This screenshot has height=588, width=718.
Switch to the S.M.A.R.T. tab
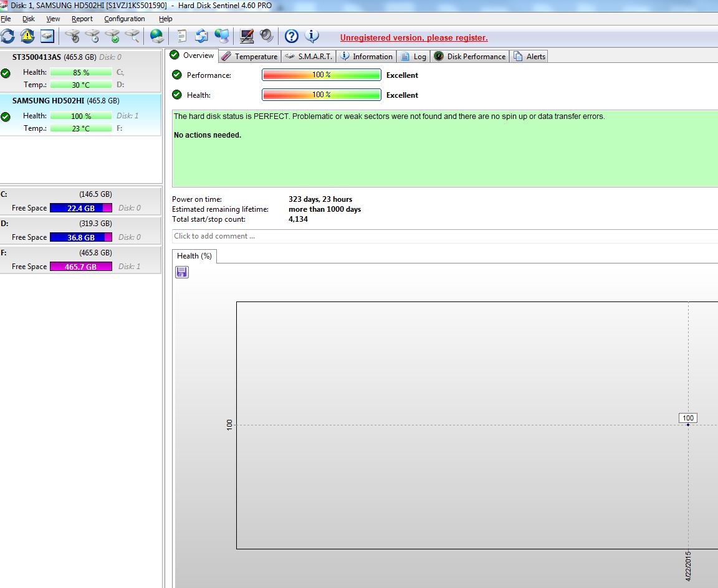coord(309,56)
